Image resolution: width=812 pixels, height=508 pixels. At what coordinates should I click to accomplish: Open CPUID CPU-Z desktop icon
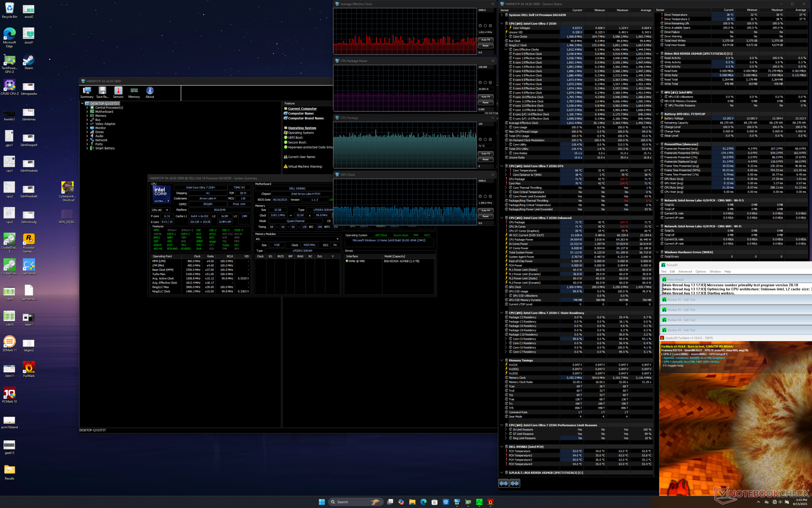[x=9, y=88]
